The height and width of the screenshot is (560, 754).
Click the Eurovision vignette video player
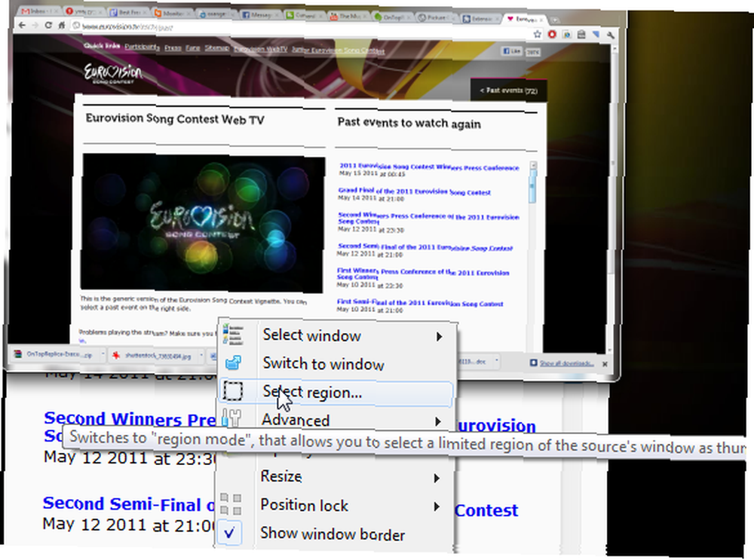click(202, 224)
